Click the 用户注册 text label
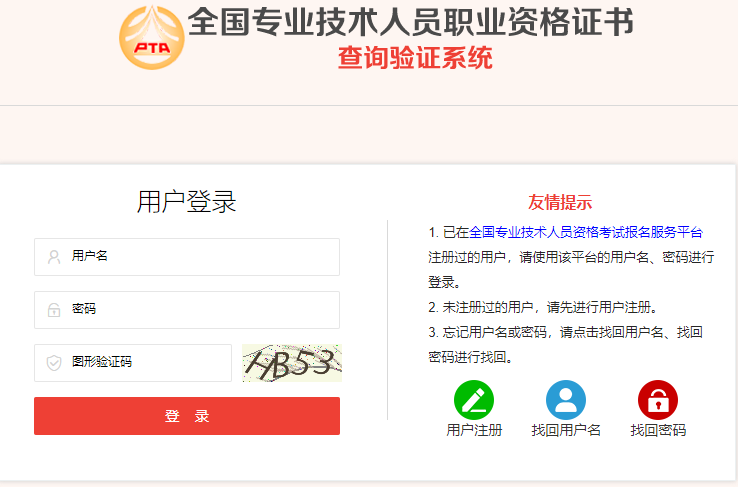This screenshot has width=738, height=487. [x=474, y=430]
